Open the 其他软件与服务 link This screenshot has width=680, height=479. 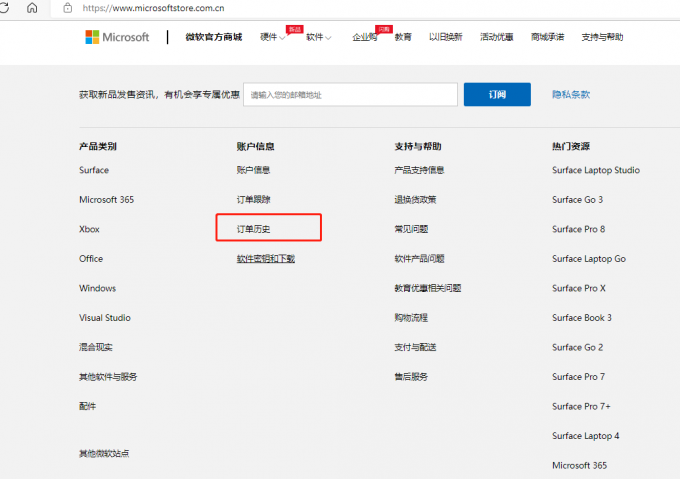108,377
